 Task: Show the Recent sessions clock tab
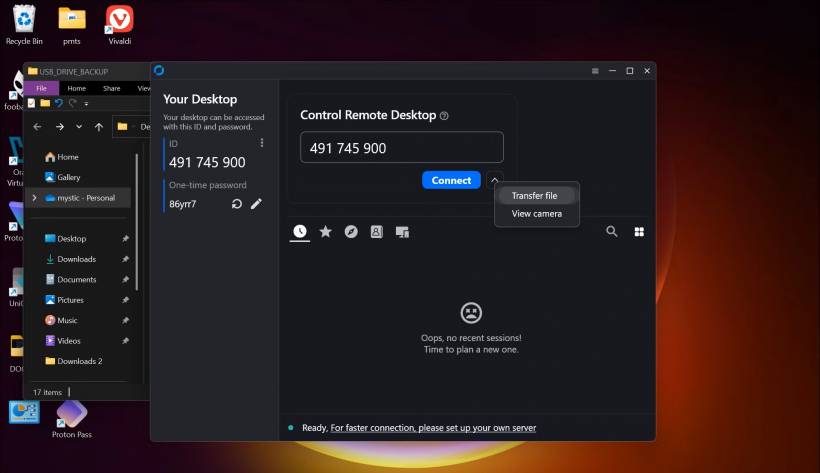click(300, 231)
